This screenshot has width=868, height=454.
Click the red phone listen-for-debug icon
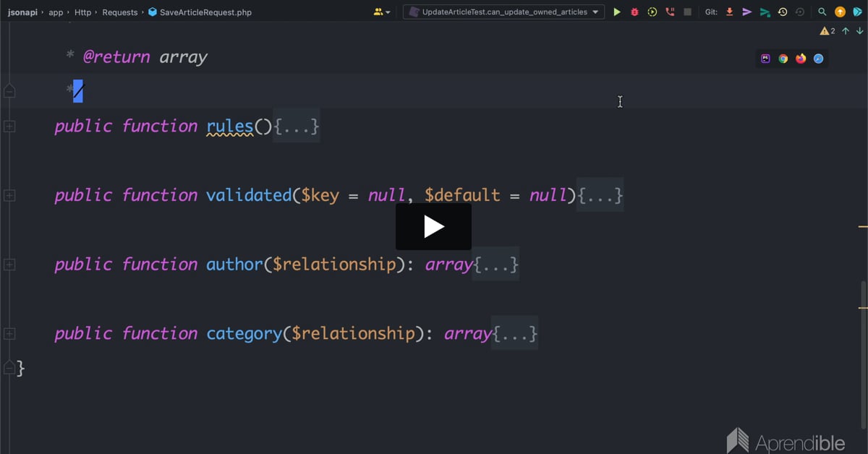coord(670,12)
